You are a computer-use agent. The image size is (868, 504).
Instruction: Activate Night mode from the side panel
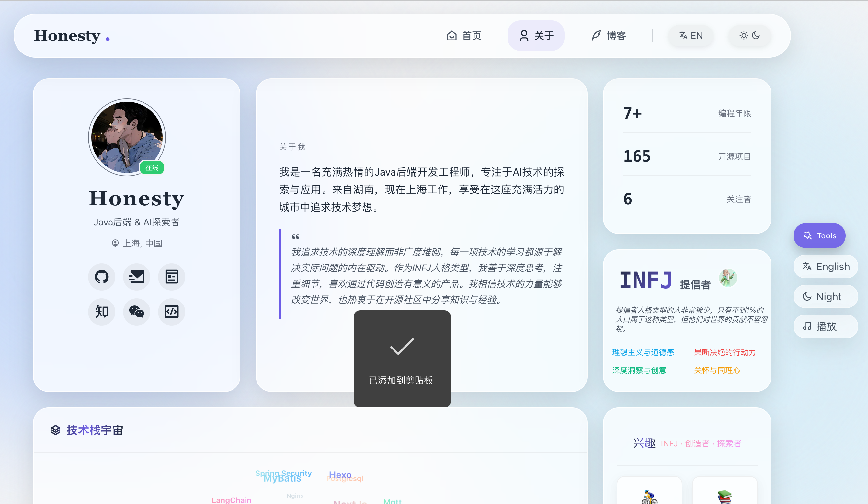(825, 297)
